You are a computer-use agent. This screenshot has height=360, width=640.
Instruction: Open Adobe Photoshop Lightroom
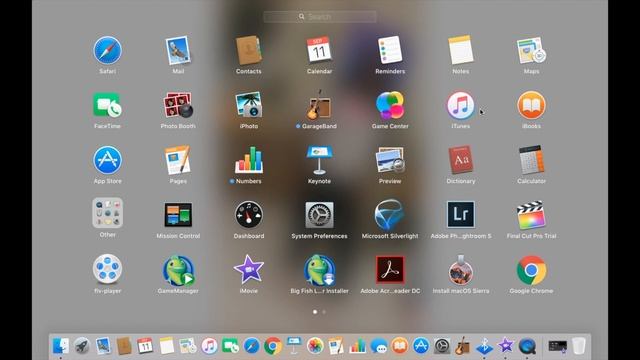(x=460, y=215)
